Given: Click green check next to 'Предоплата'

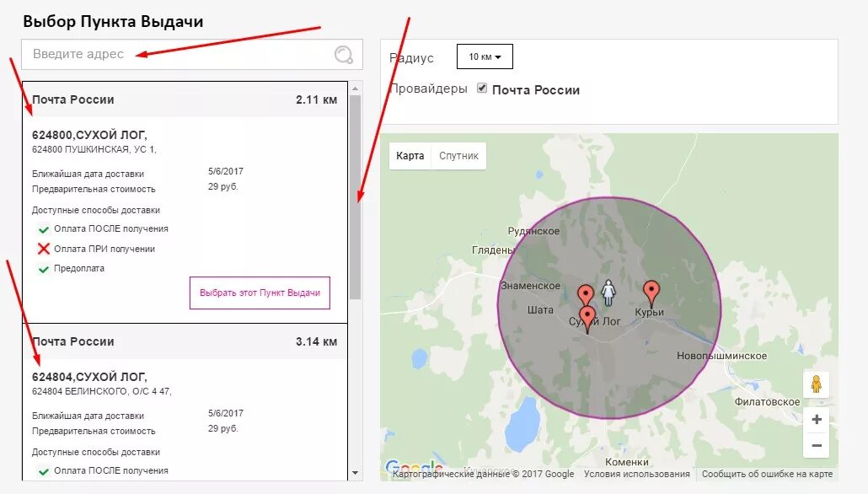Looking at the screenshot, I should (x=44, y=269).
